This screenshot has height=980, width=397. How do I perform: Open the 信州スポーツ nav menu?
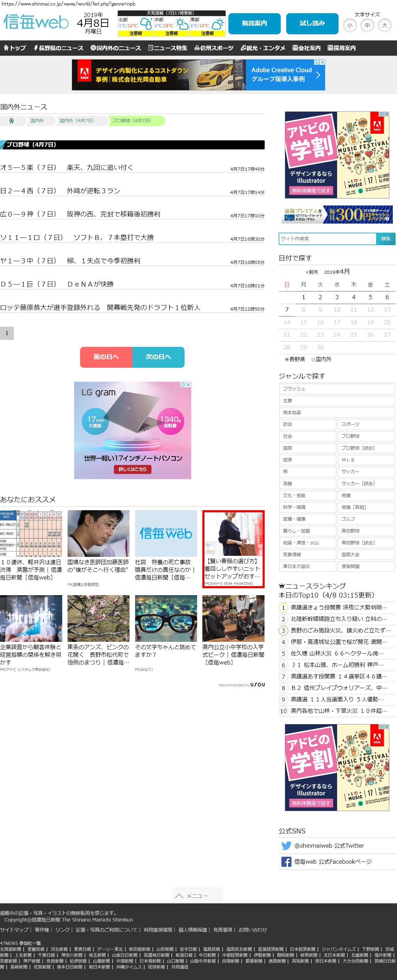[214, 48]
